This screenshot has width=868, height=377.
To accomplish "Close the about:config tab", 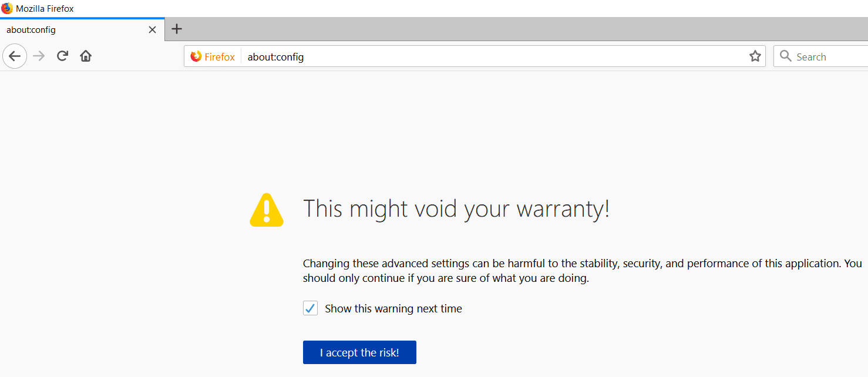I will point(152,29).
